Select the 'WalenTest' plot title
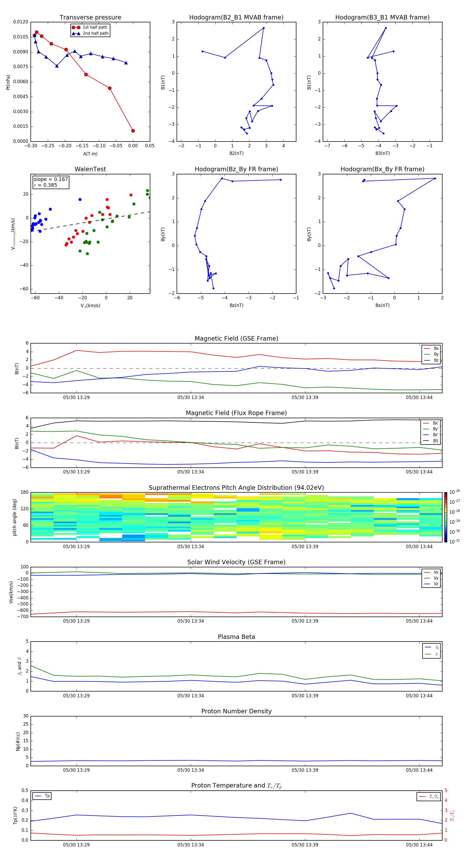The height and width of the screenshot is (868, 473). click(90, 169)
